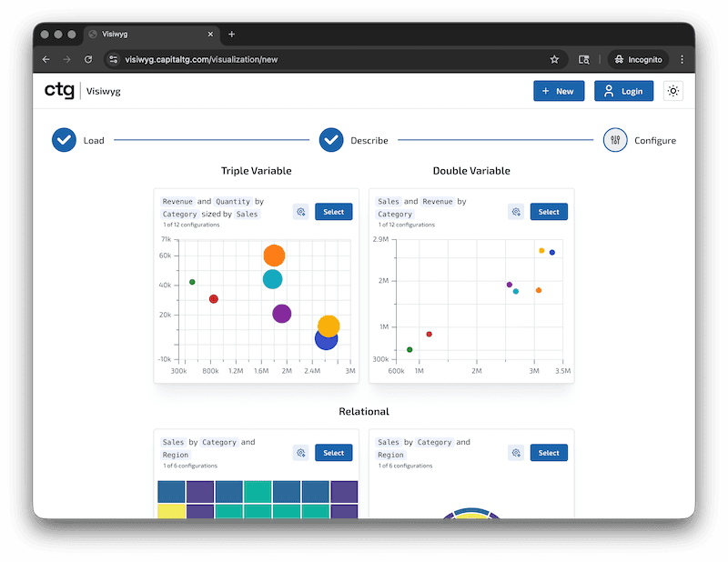The height and width of the screenshot is (562, 728).
Task: Bookmark this page with star icon
Action: click(554, 59)
